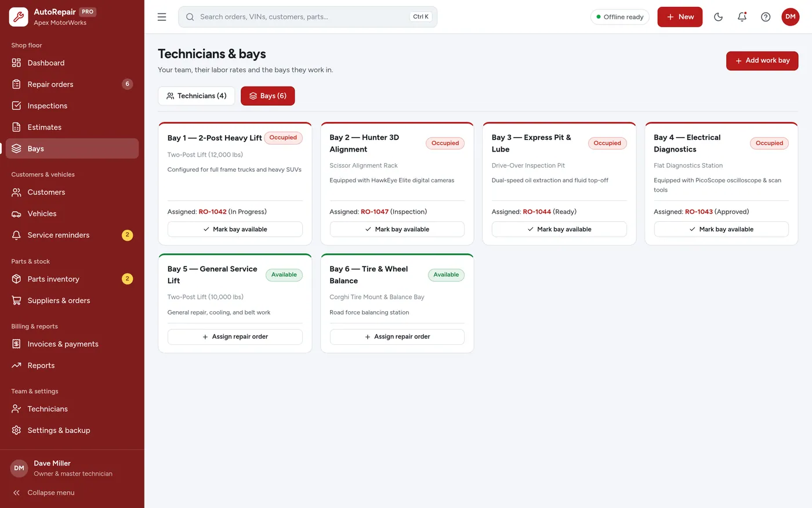The image size is (812, 508).
Task: Click the Parts inventory box icon
Action: point(16,279)
